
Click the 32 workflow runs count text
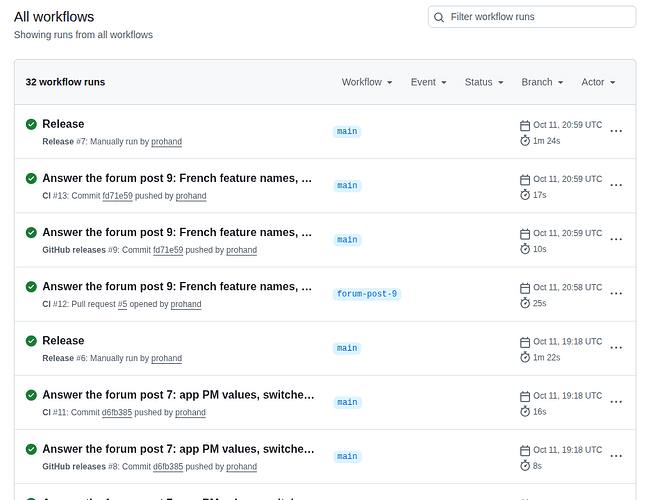click(x=65, y=82)
